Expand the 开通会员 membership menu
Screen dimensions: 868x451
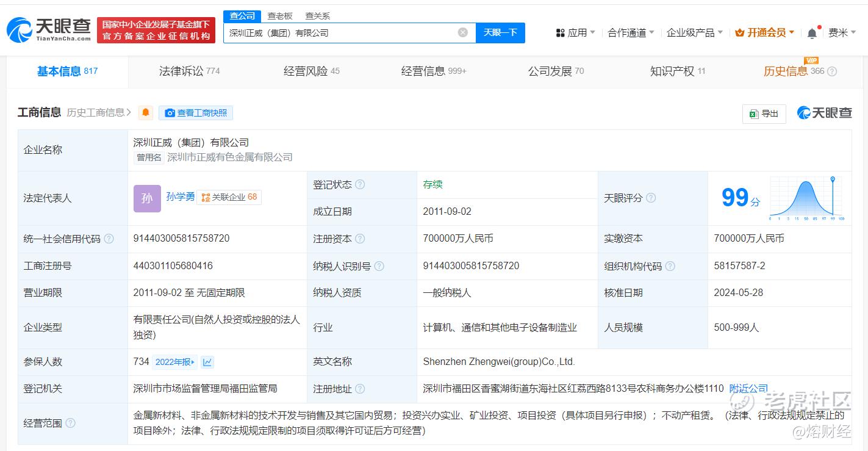click(764, 33)
